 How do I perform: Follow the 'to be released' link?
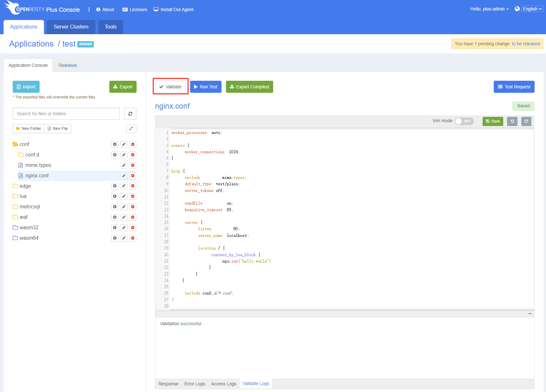tap(526, 44)
